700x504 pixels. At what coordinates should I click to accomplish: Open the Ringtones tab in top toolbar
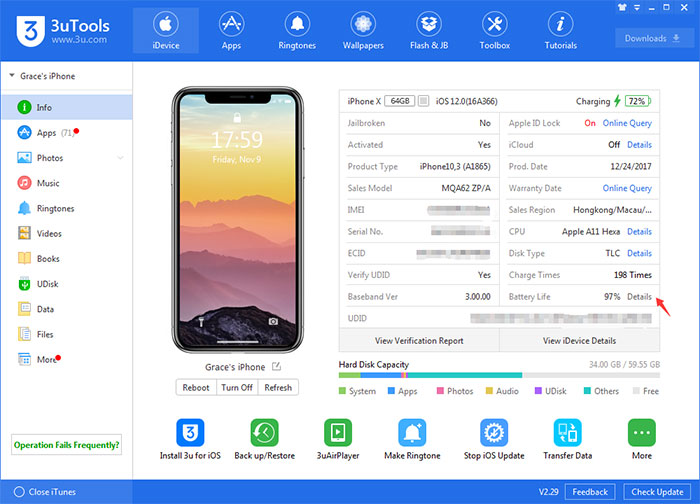point(297,31)
